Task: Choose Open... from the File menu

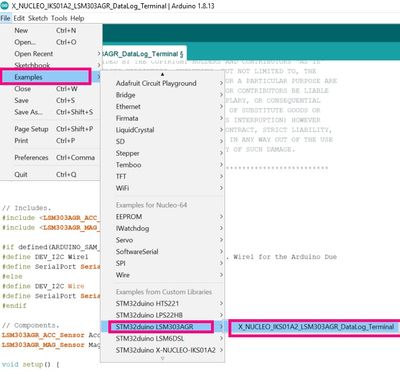Action: click(50, 42)
